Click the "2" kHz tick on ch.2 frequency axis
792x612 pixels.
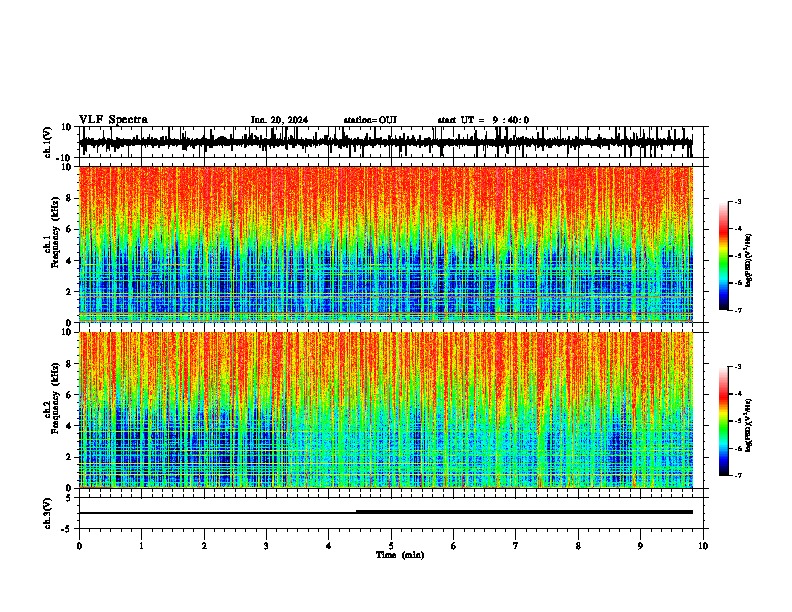[69, 457]
